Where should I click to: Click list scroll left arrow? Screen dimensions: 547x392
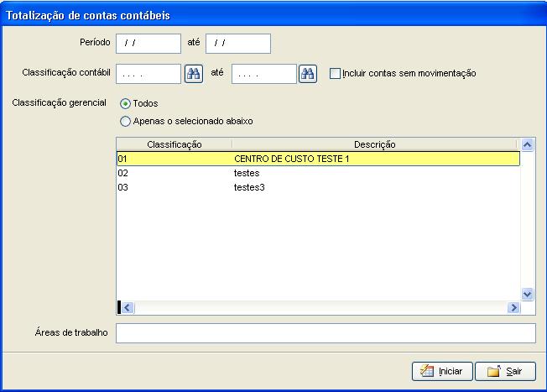tap(128, 307)
